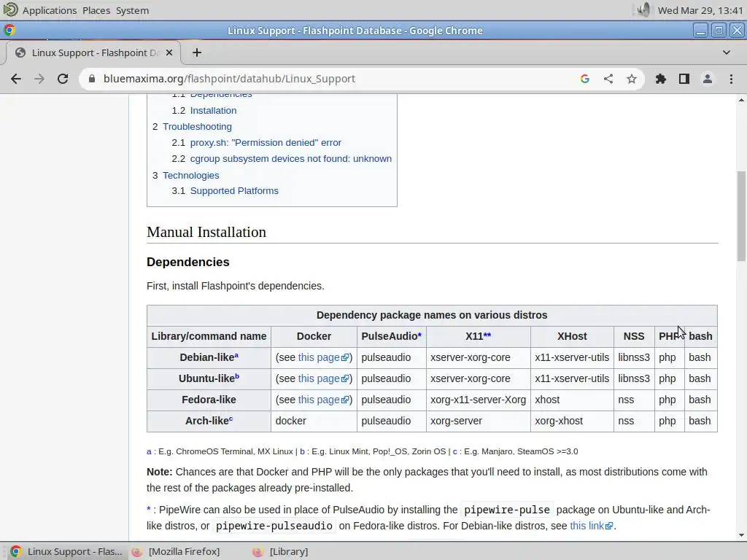747x560 pixels.
Task: Open Debian-like Docker 'this page' link
Action: click(323, 357)
